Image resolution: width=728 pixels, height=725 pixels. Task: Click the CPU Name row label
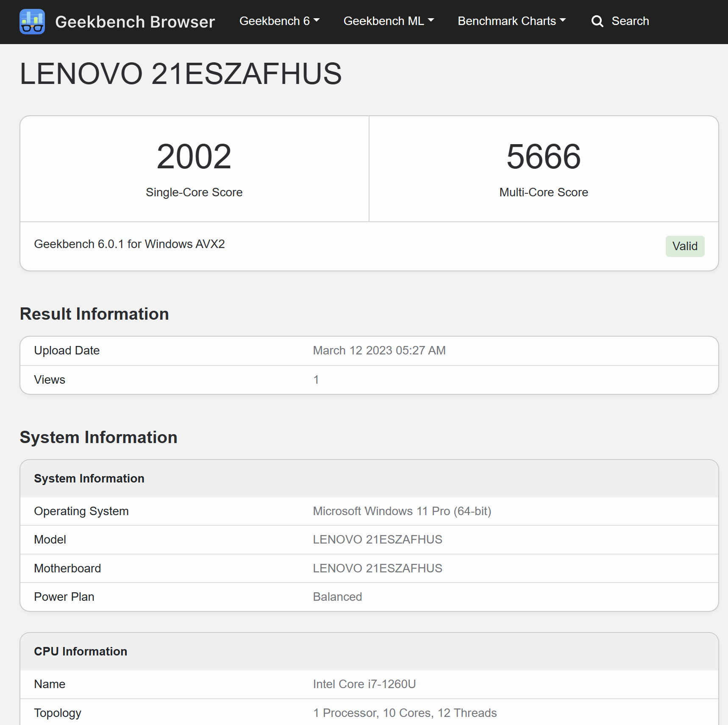(50, 684)
